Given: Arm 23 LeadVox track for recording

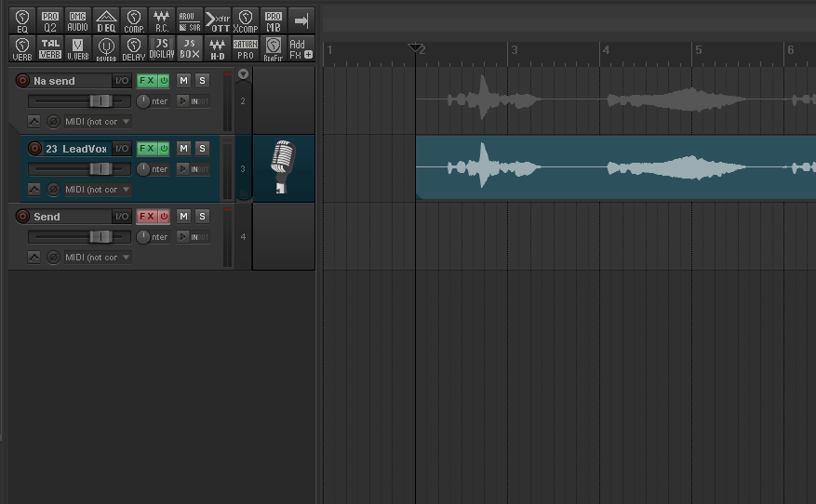Looking at the screenshot, I should 34,148.
